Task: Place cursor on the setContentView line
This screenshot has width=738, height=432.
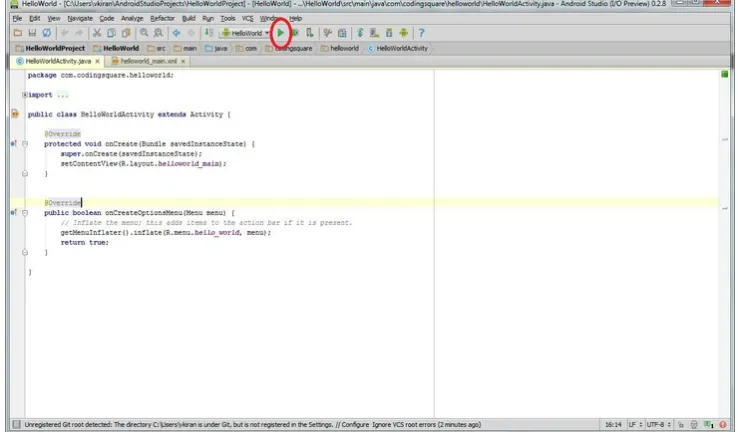Action: pos(143,163)
